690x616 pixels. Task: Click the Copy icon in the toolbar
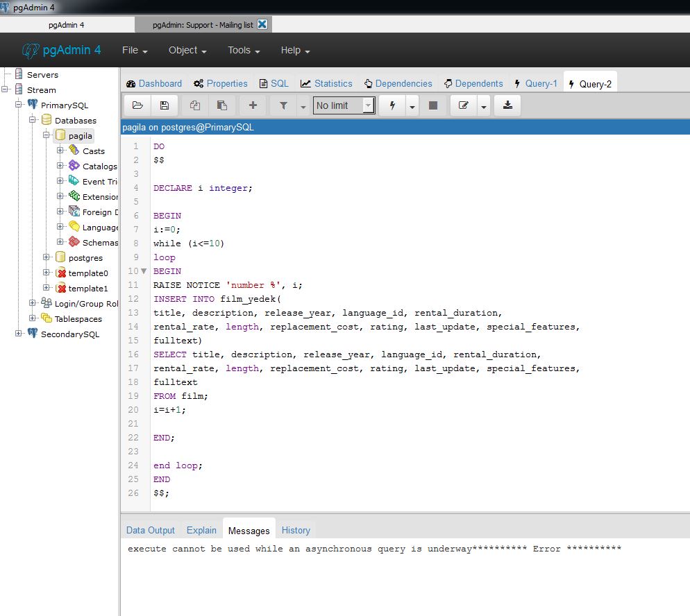[x=195, y=105]
